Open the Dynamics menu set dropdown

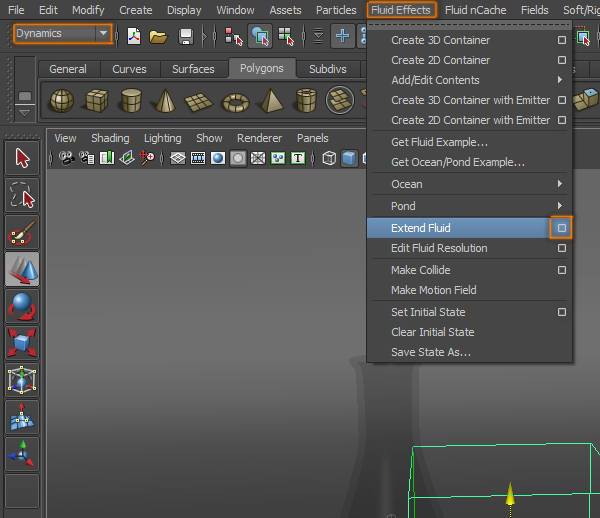coord(103,34)
